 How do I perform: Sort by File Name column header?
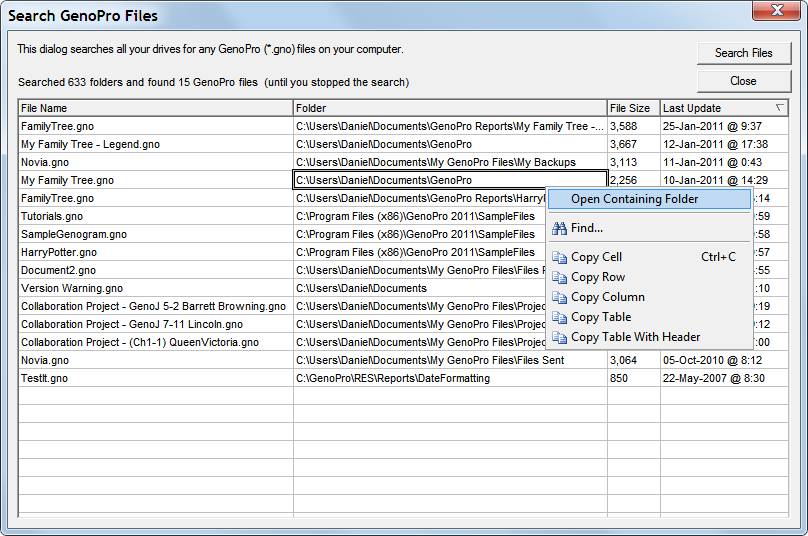(155, 108)
